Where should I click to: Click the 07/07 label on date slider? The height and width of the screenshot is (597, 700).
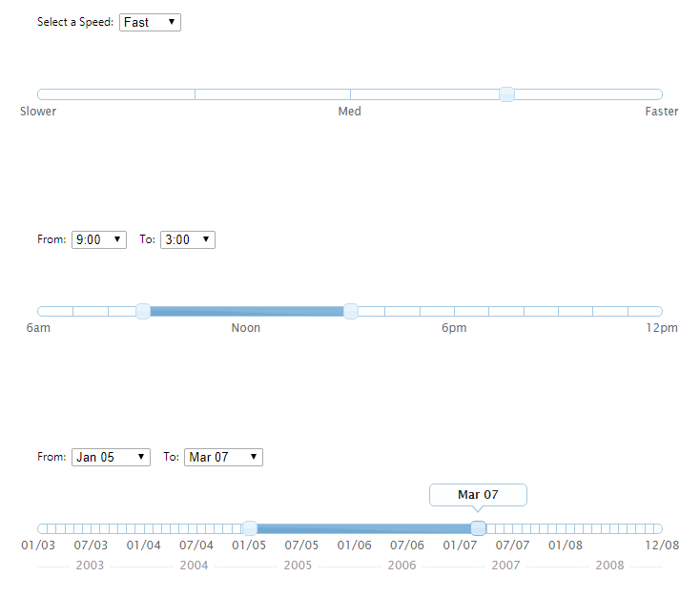[512, 546]
